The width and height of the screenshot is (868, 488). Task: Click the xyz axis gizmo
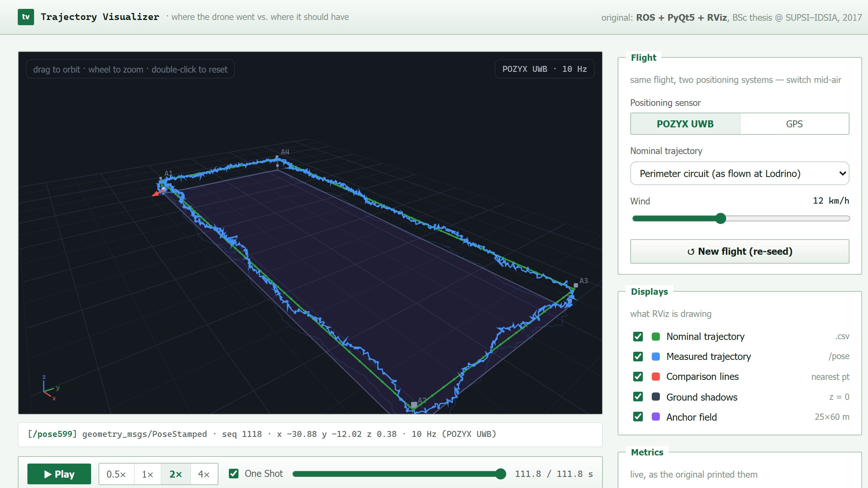point(50,388)
